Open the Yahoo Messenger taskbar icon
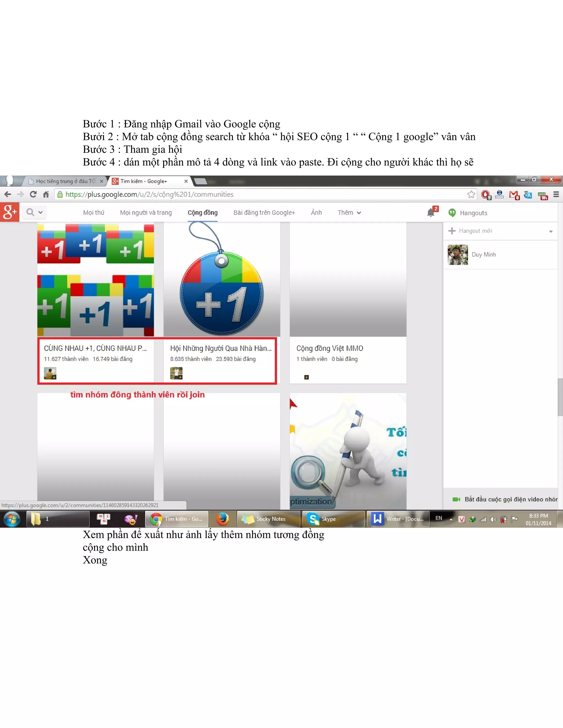The image size is (563, 728). coord(131,519)
